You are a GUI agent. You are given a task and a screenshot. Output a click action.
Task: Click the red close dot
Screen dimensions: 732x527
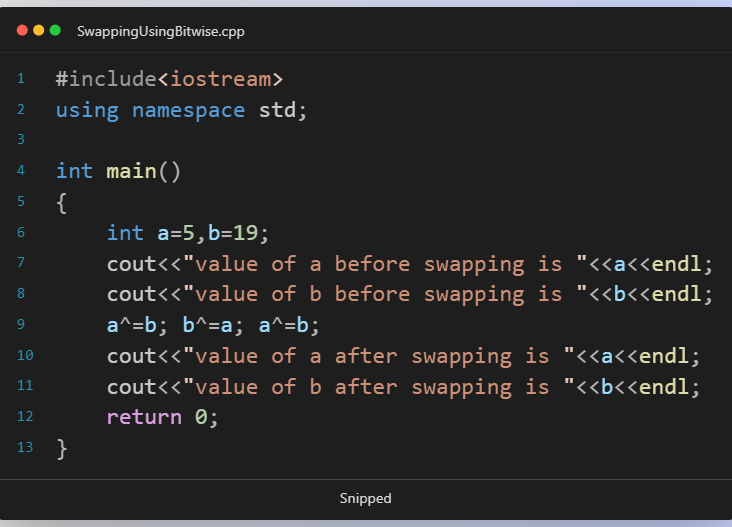pyautogui.click(x=22, y=30)
